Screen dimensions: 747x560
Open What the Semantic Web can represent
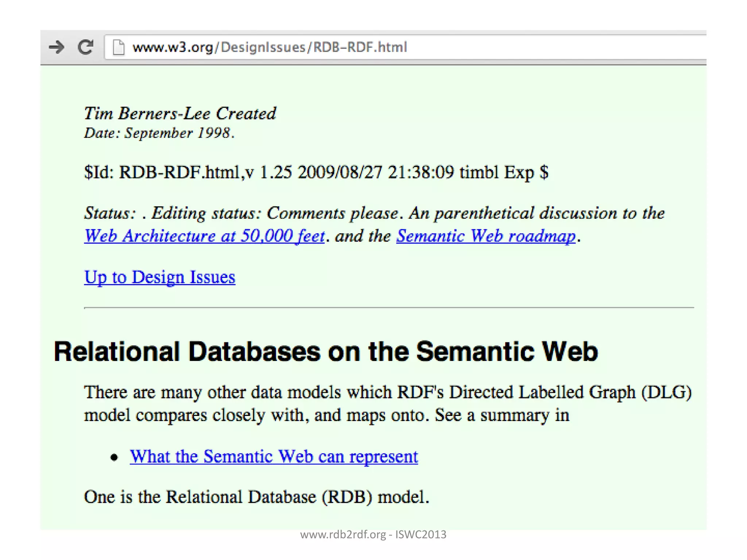click(x=274, y=456)
